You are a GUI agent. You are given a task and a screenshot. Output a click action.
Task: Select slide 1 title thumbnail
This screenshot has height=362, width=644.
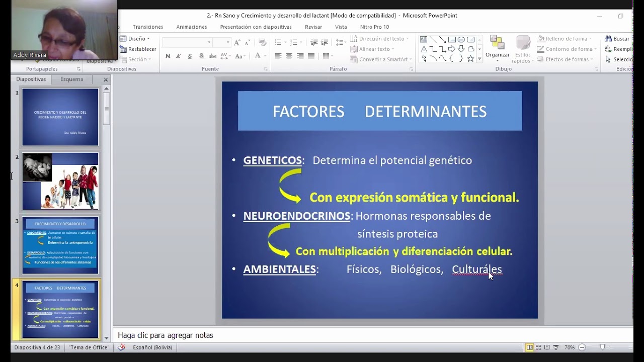coord(60,117)
